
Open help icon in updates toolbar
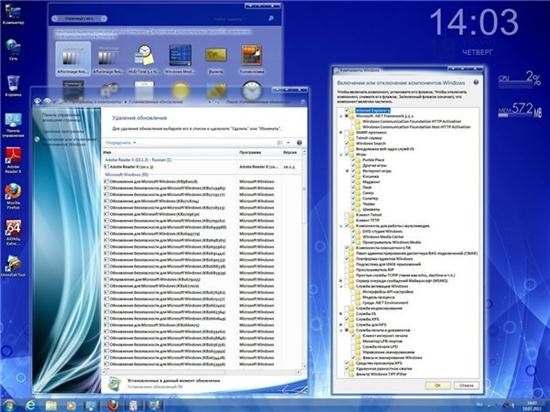(x=299, y=142)
